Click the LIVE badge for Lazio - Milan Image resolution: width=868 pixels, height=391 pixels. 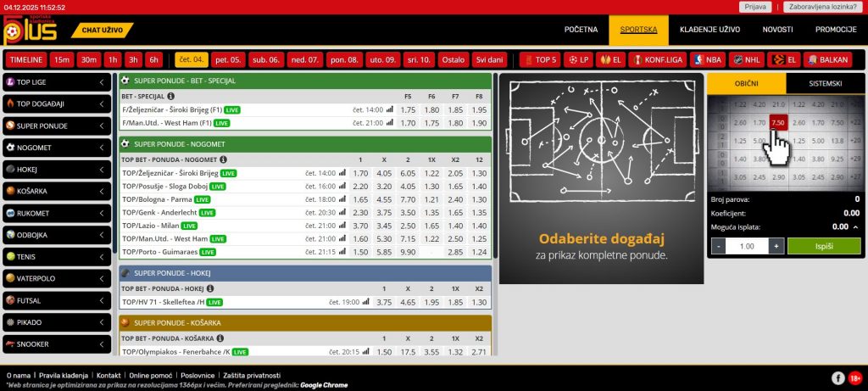coord(189,226)
